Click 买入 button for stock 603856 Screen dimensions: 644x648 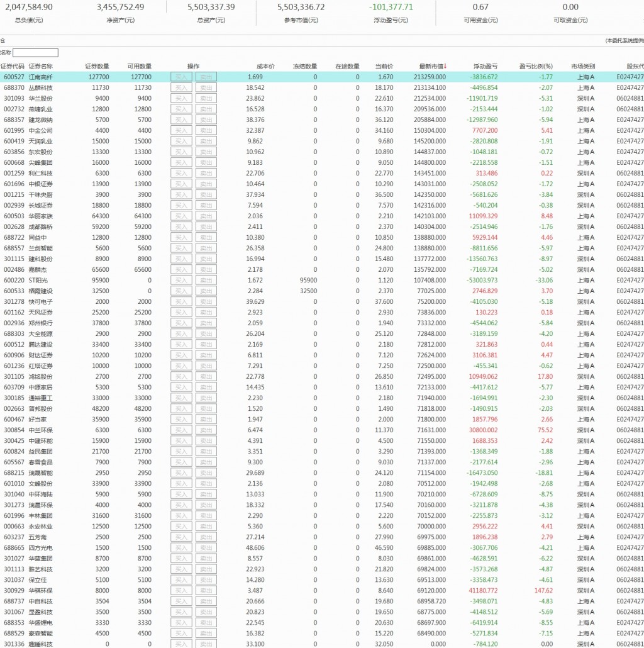tap(181, 152)
